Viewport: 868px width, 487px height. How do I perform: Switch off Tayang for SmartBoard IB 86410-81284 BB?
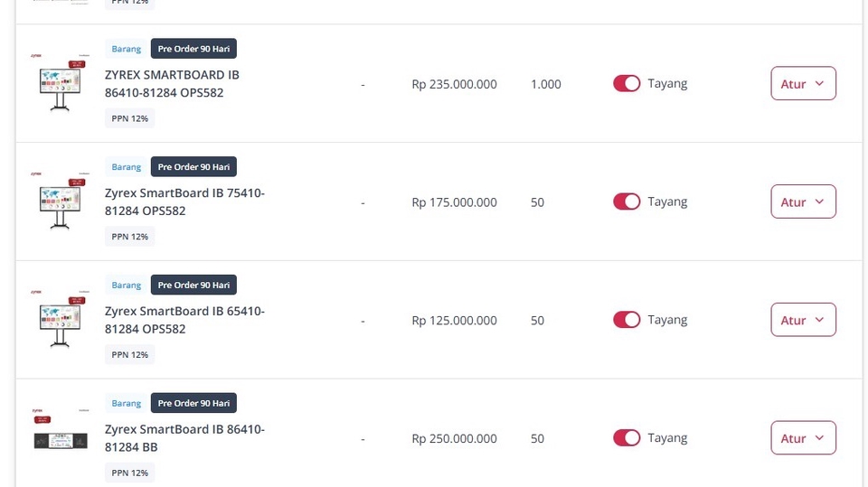[x=626, y=437]
